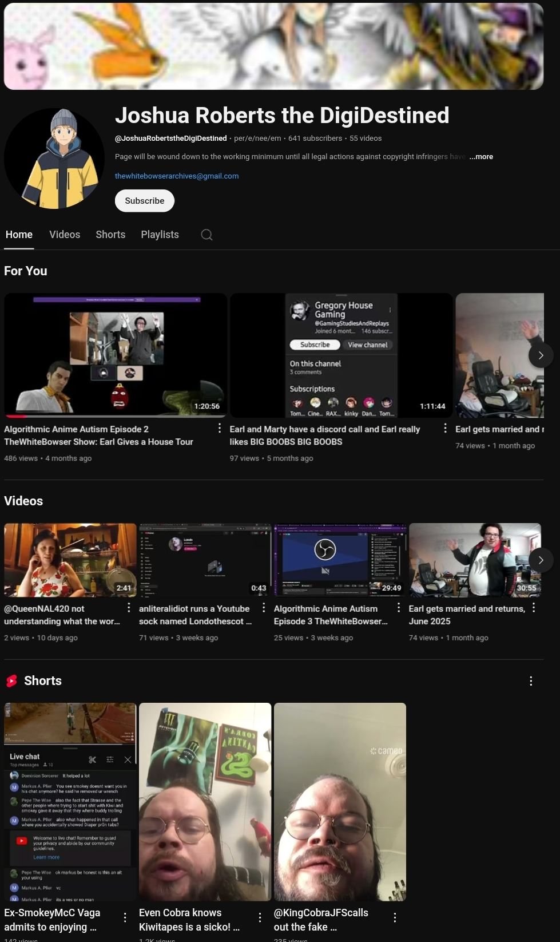Play the 0:43 Londothescot sock video thumbnail
560x942 pixels.
pos(205,560)
